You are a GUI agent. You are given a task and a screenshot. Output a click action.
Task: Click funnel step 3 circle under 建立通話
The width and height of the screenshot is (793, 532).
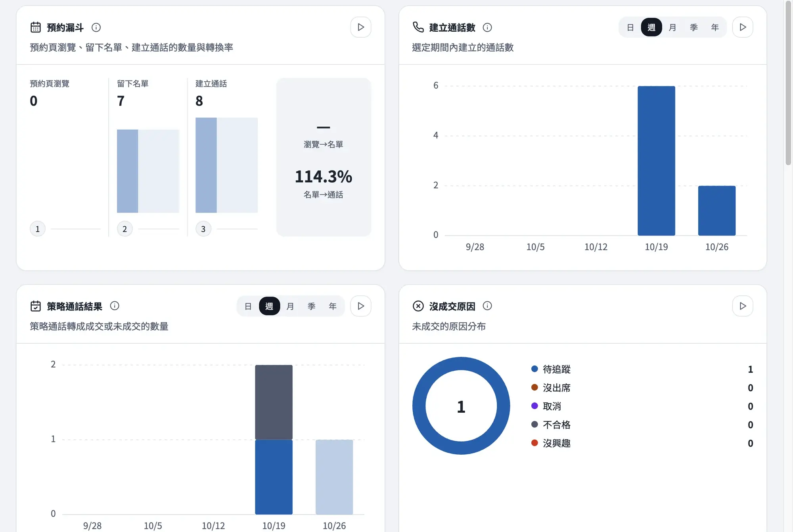tap(203, 229)
